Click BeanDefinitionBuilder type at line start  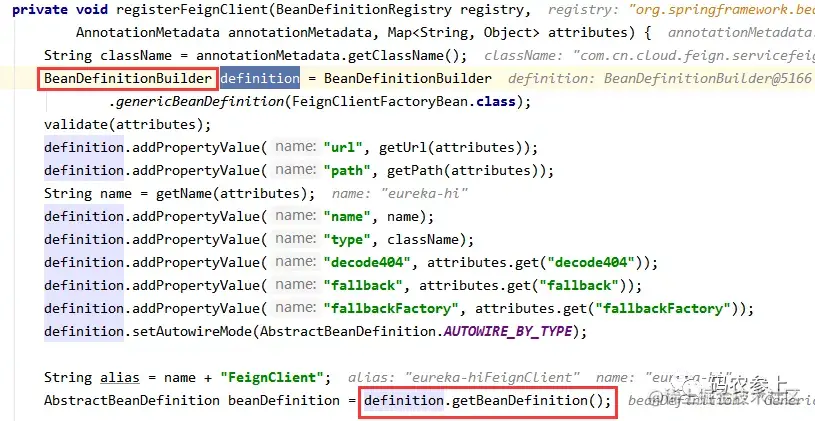click(128, 78)
